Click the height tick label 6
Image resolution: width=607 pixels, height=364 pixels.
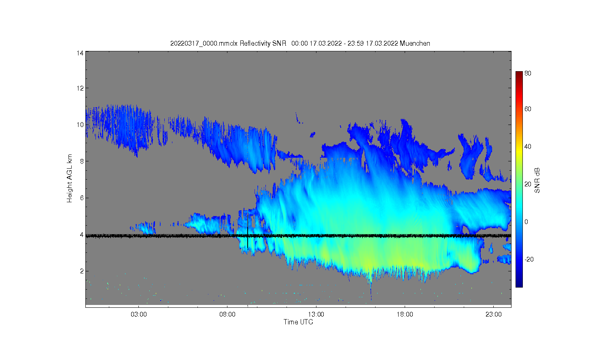pyautogui.click(x=82, y=198)
